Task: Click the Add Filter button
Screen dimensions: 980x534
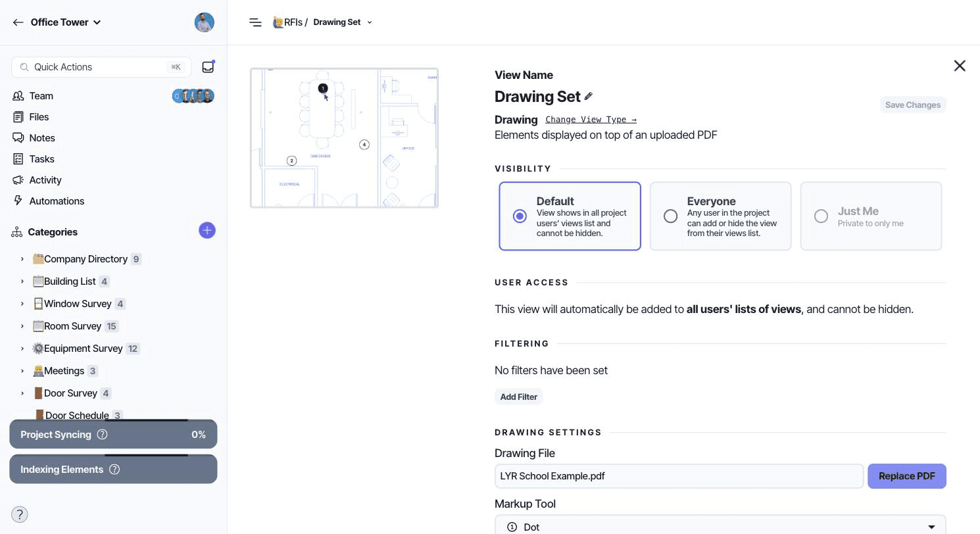Action: pyautogui.click(x=519, y=397)
